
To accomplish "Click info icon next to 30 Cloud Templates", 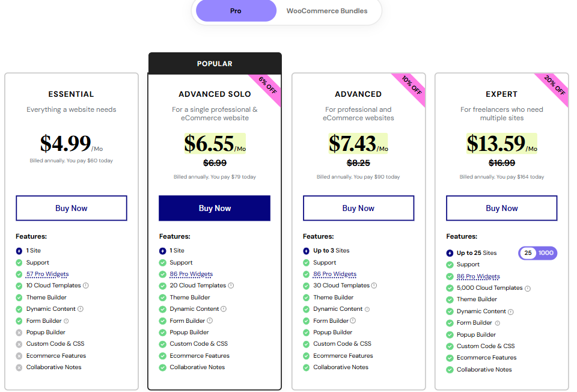I will point(374,286).
